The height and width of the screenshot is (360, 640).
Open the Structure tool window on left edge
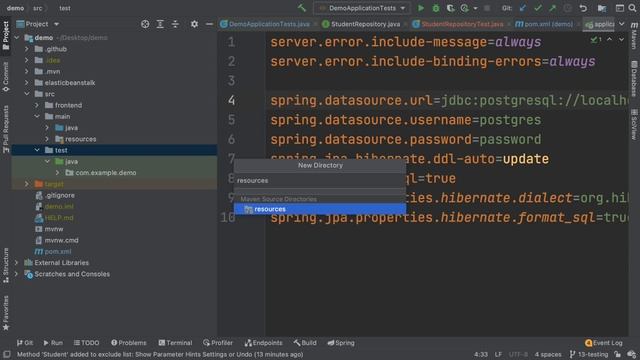tap(6, 265)
